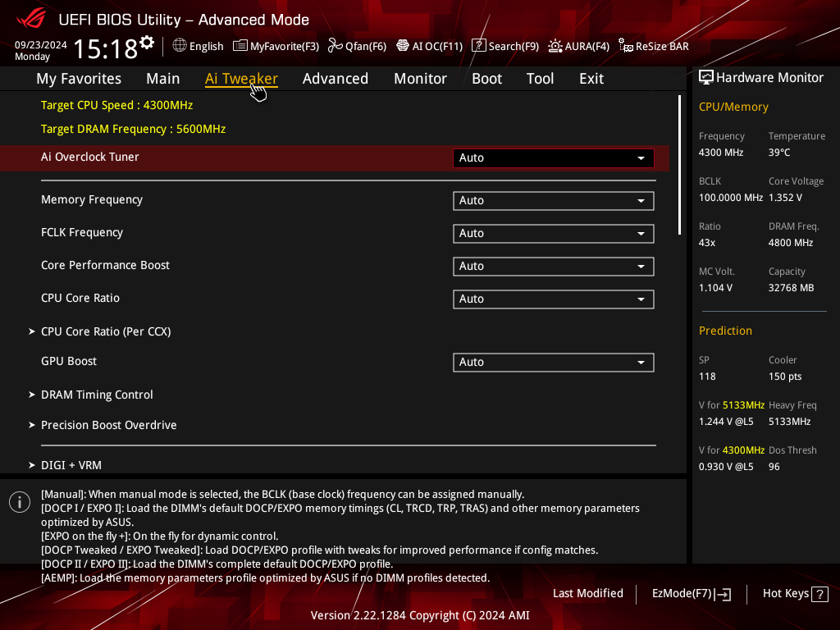Switch to the Monitor tab
840x630 pixels.
(x=420, y=79)
